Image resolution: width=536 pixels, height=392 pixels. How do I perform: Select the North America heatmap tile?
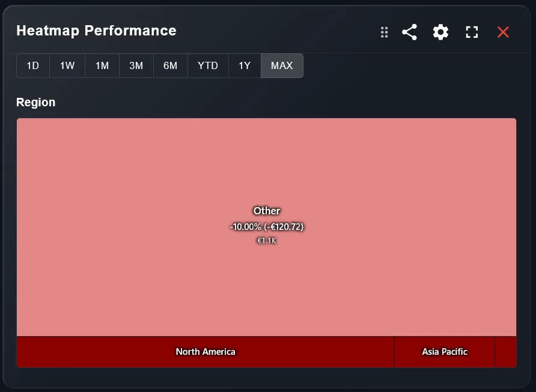205,352
